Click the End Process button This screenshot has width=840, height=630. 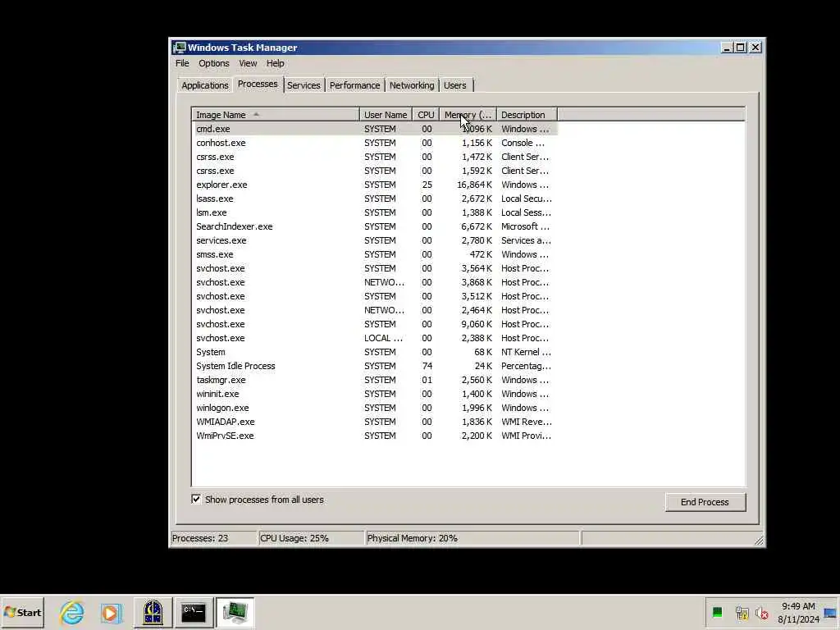(705, 502)
